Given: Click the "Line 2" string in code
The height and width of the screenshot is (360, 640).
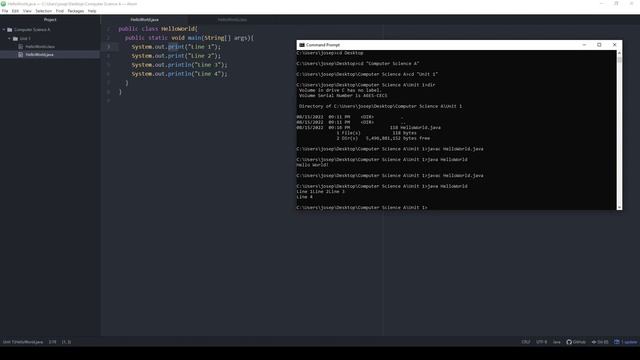Looking at the screenshot, I should pos(200,56).
